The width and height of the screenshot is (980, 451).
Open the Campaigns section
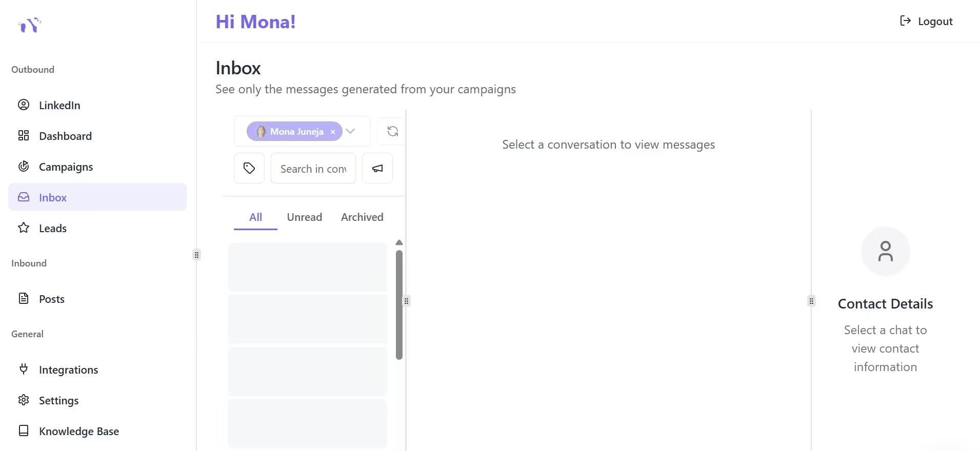click(x=66, y=167)
